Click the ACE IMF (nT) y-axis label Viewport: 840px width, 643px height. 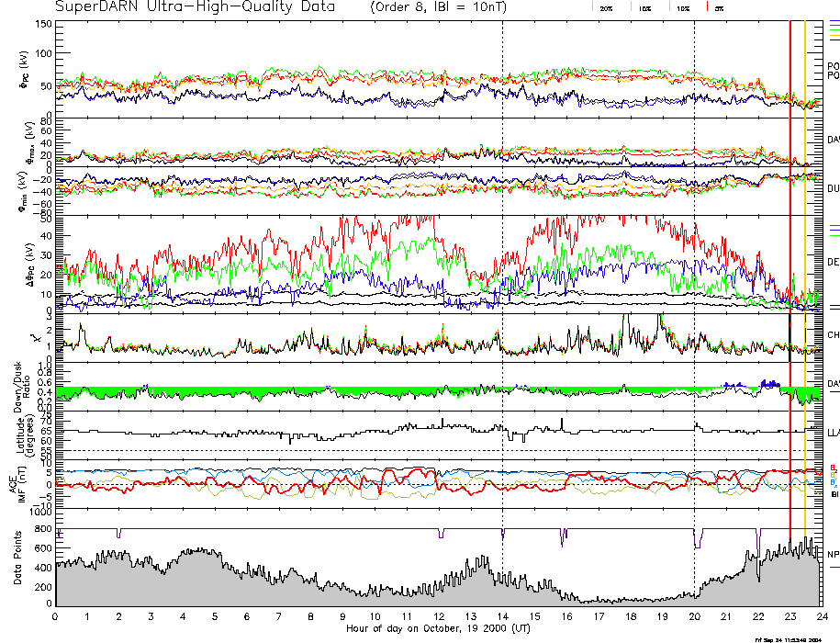pos(17,484)
